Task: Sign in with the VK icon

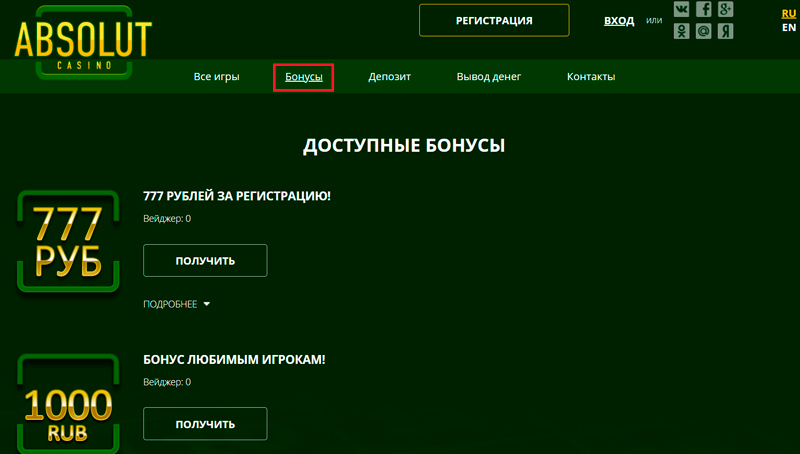Action: (682, 10)
